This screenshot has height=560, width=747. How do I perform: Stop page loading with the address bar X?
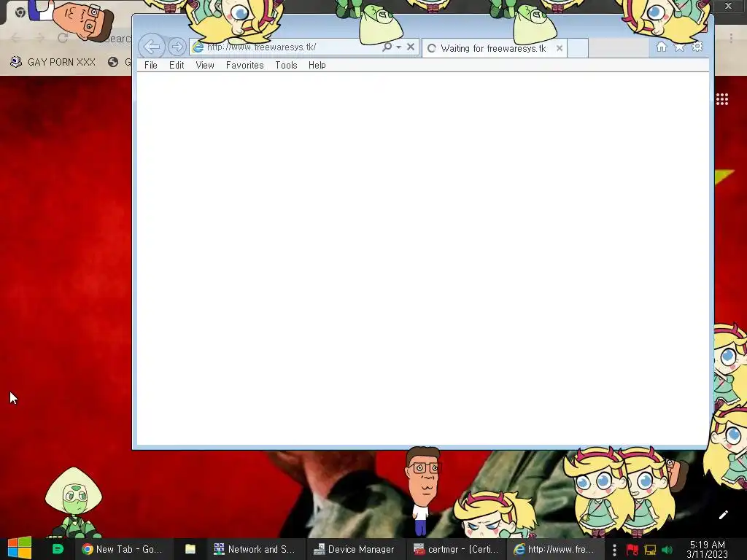click(411, 47)
